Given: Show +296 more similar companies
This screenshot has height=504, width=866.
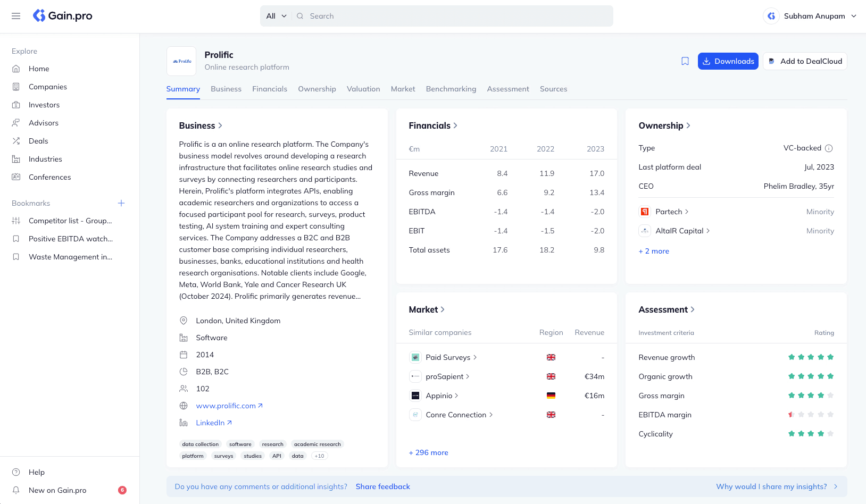Looking at the screenshot, I should [x=429, y=452].
